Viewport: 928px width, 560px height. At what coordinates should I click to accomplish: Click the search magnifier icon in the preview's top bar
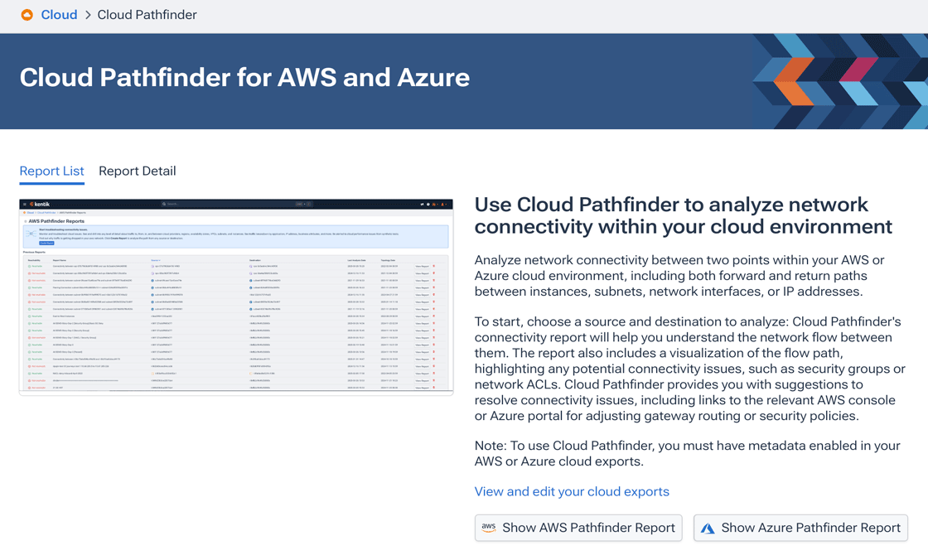coord(163,204)
